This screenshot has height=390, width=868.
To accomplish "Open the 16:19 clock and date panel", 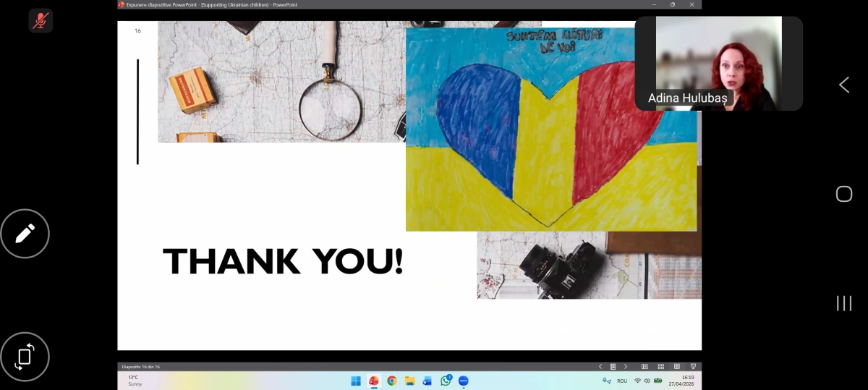I will point(681,381).
